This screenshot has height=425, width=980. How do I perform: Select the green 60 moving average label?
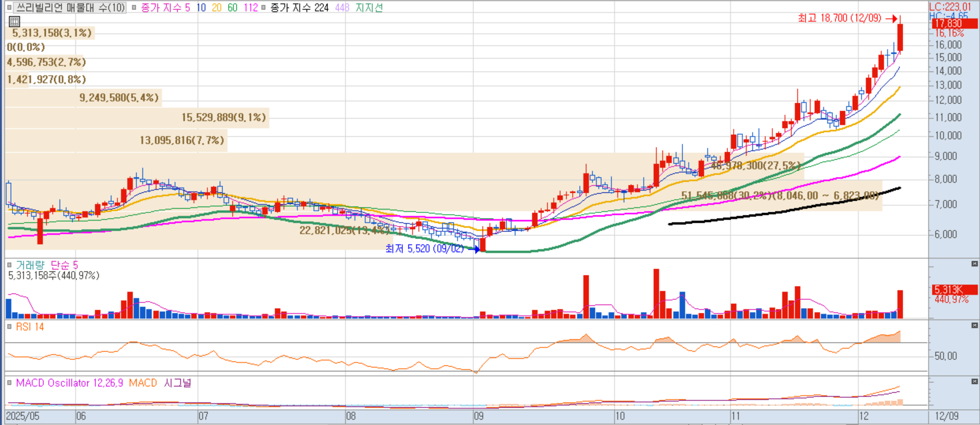click(233, 8)
